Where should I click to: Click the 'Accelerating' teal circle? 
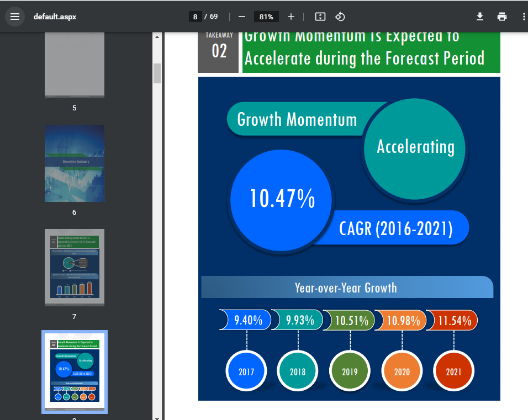click(x=415, y=149)
